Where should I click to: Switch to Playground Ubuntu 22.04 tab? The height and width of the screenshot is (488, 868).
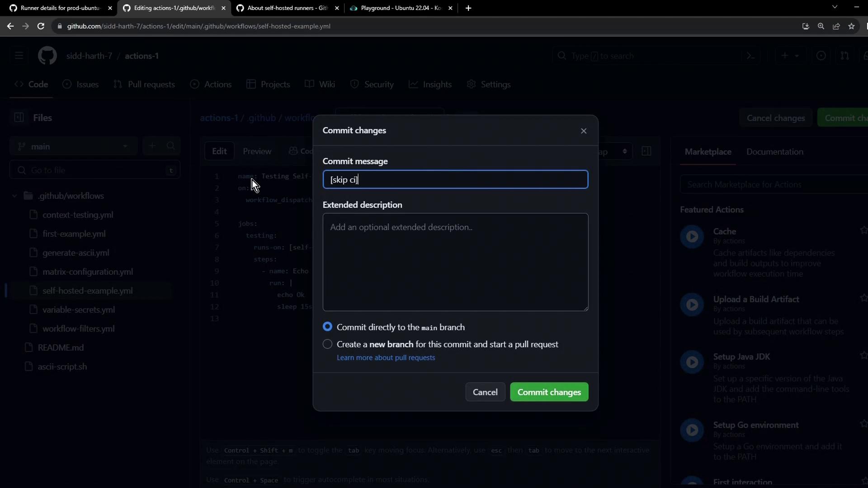[x=400, y=8]
